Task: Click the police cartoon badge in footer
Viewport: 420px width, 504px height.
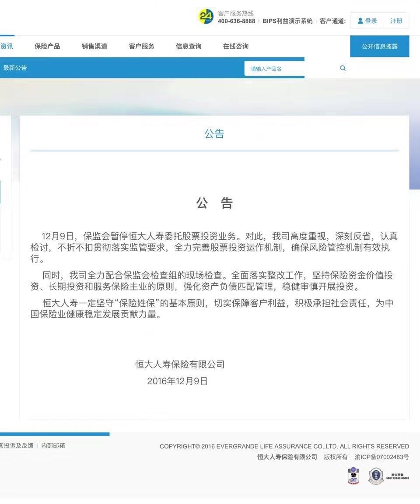Action: pos(353,476)
